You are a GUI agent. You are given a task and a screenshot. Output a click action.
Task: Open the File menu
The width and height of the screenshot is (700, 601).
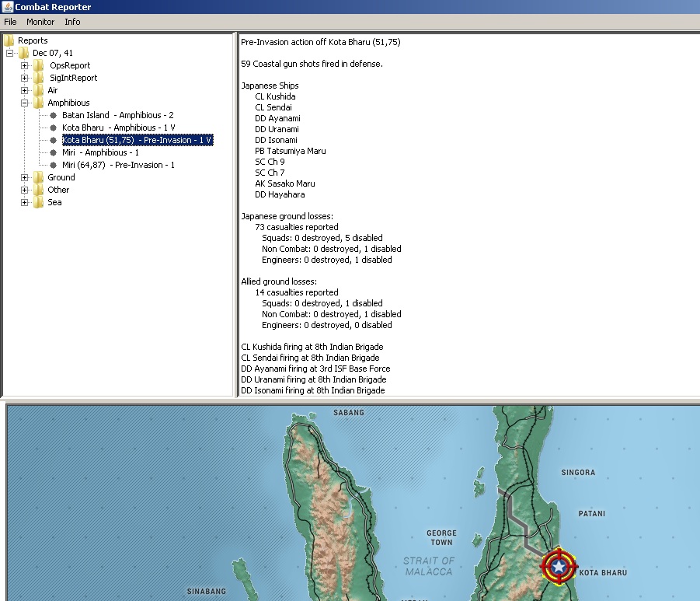coord(10,22)
